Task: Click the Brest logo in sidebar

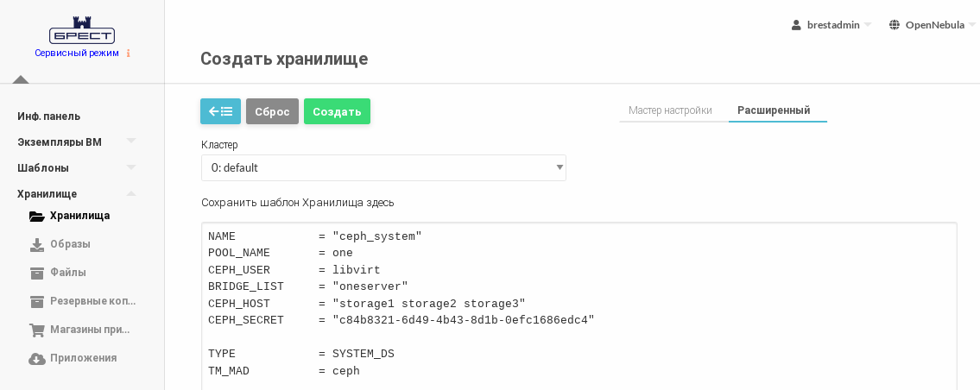Action: click(x=82, y=30)
